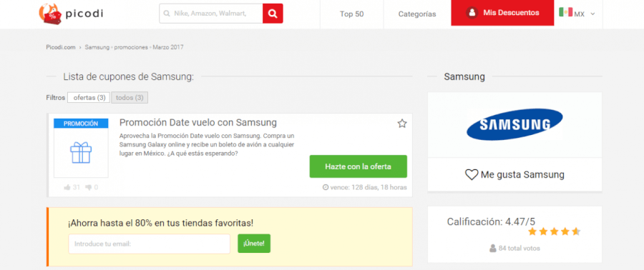Favorite the promotion with the star icon
This screenshot has width=644, height=270.
(402, 124)
